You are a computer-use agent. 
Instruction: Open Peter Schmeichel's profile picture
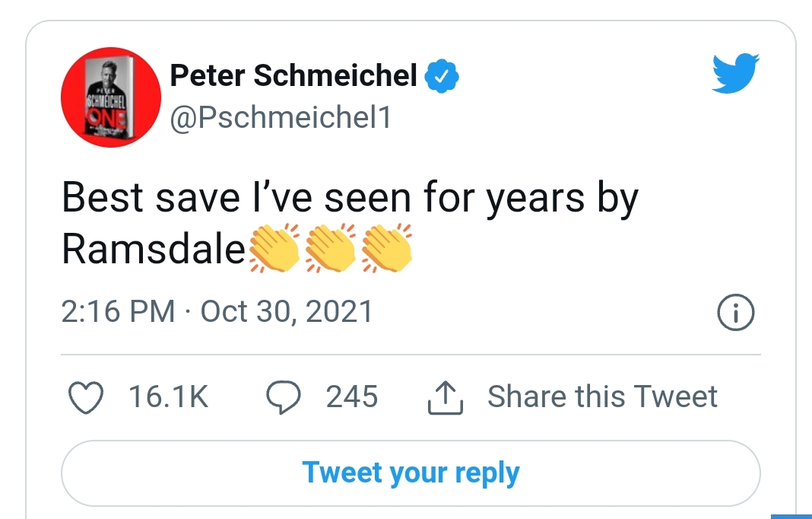coord(111,97)
